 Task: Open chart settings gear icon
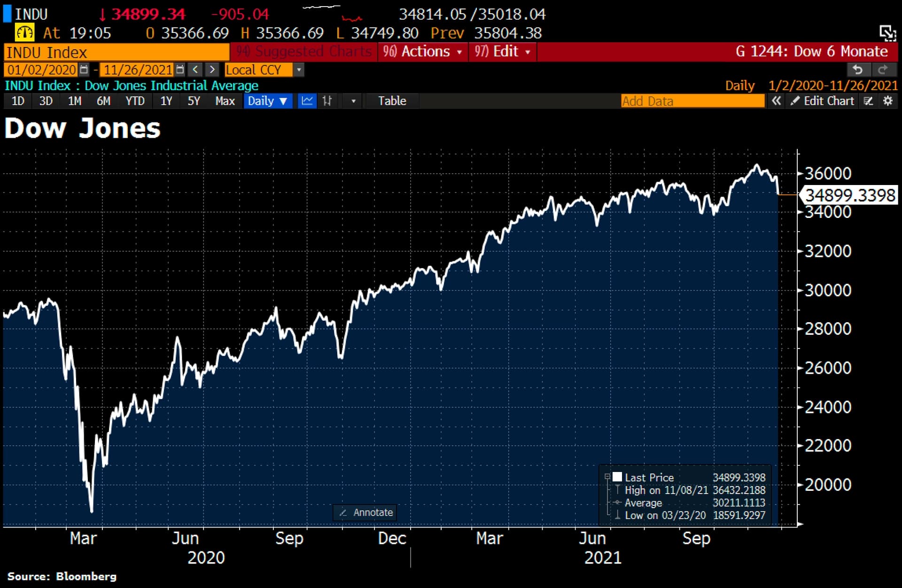click(x=887, y=101)
